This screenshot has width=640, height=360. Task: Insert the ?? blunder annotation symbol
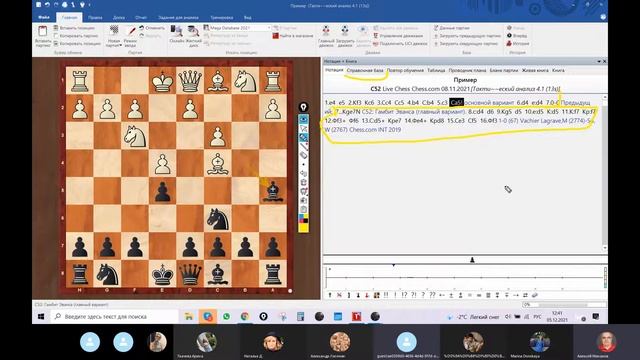pos(432,295)
